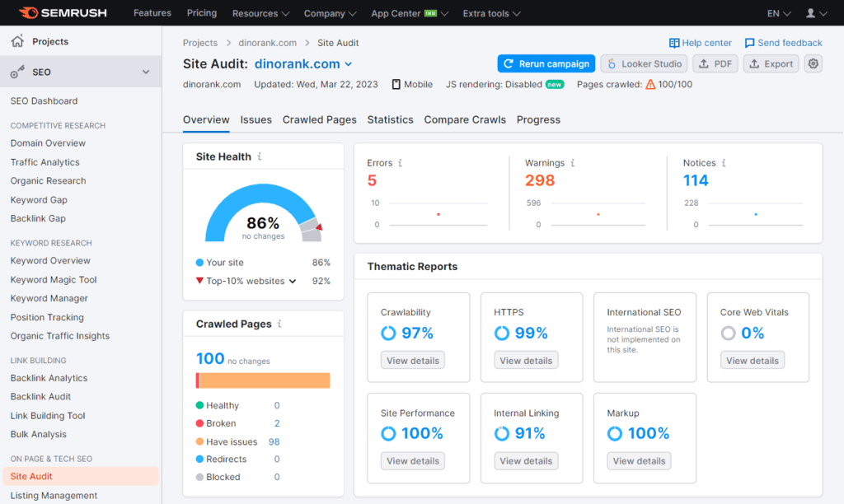View details for Crawlability report

click(413, 361)
